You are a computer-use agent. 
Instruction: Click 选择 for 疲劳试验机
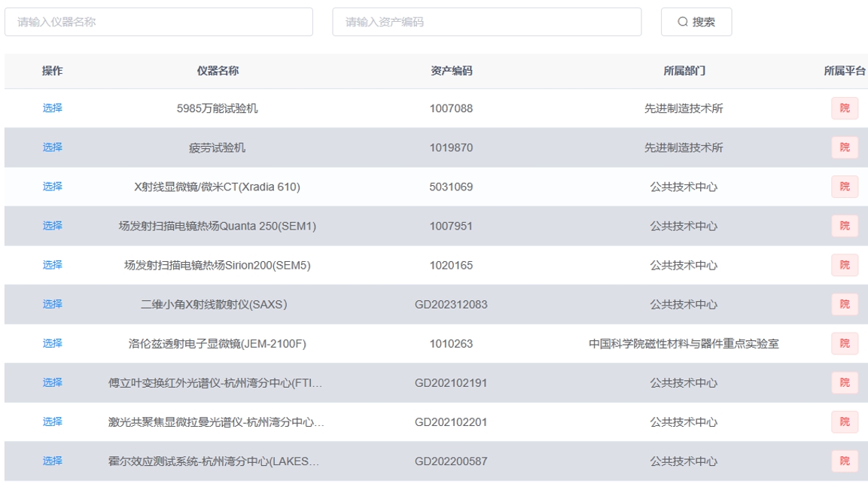53,148
